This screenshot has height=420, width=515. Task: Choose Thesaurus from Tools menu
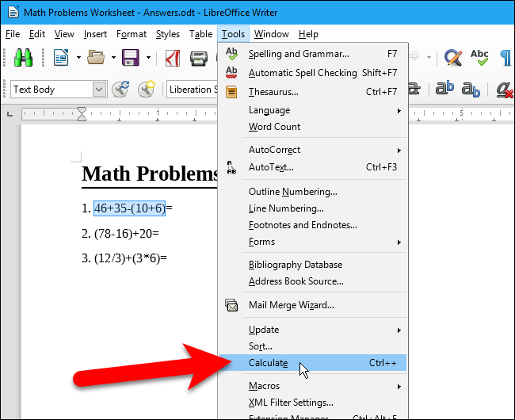coord(313,92)
